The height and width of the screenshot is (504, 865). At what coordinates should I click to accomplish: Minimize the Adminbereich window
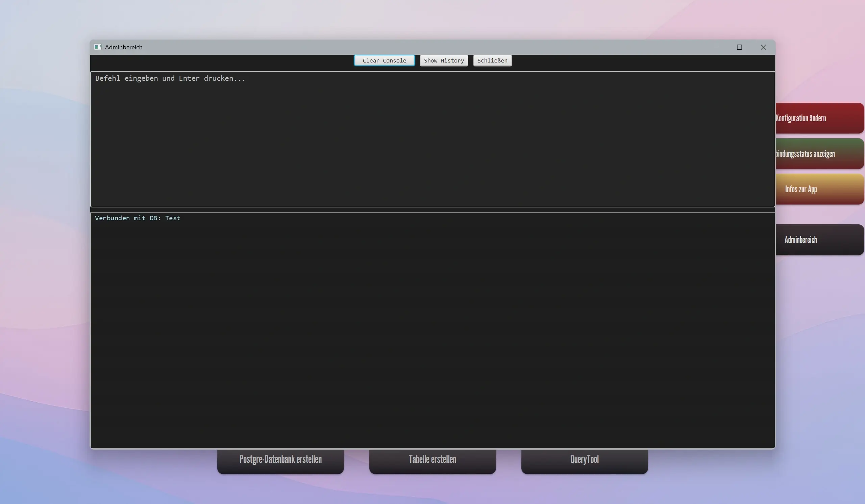(716, 47)
